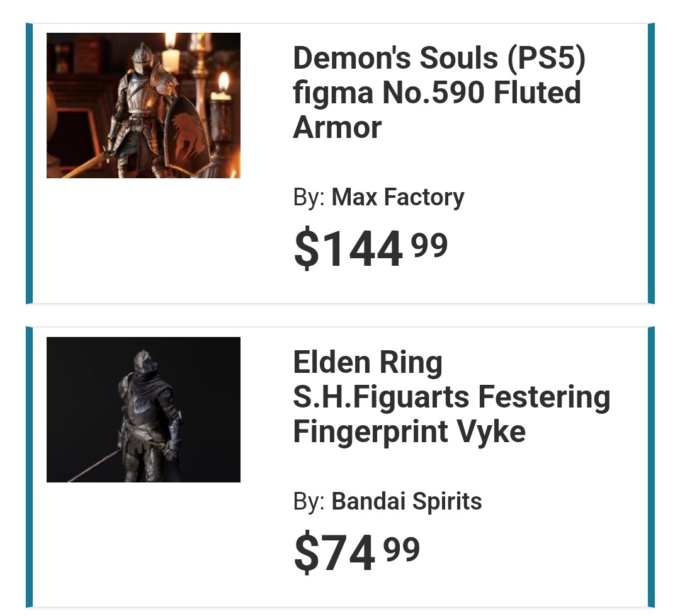Click the "By:" label before Bandai Spirits

[x=309, y=501]
